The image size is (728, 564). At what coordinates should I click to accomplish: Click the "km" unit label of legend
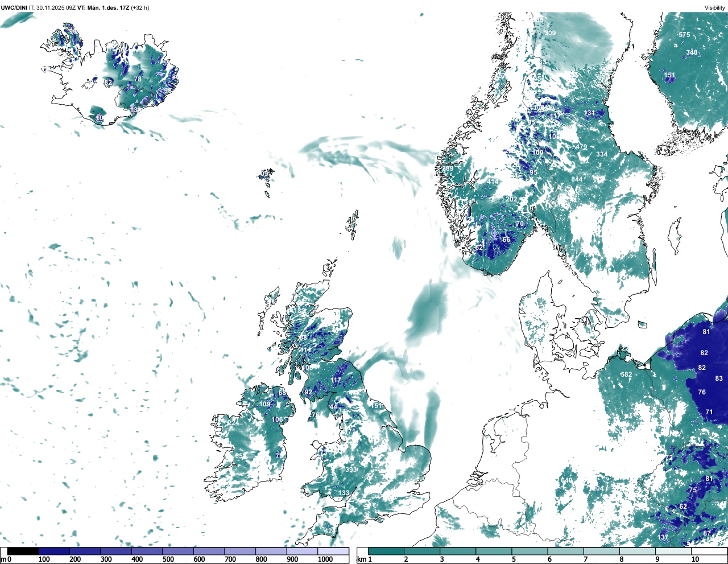pos(361,560)
